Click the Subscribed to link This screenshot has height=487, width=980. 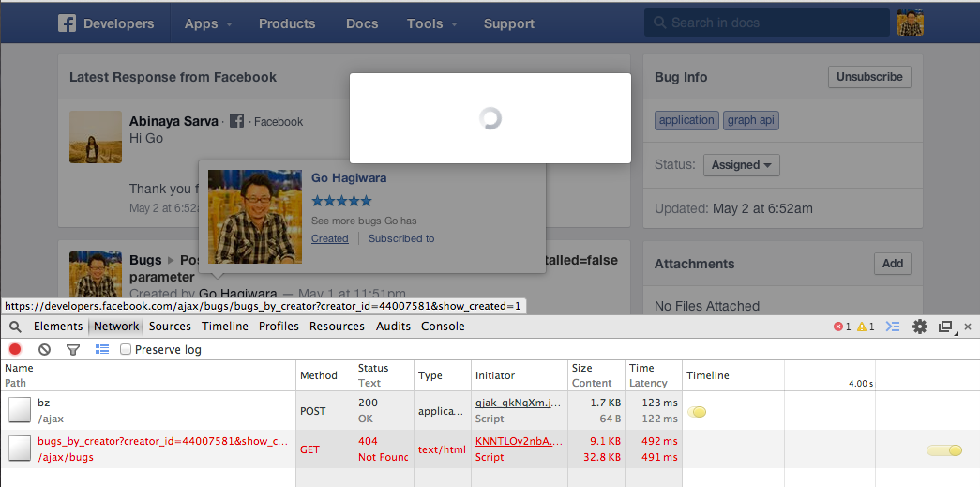tap(401, 238)
